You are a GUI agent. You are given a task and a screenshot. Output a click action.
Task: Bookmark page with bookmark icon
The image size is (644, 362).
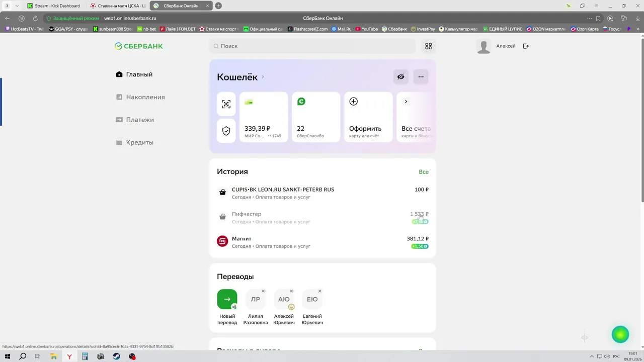tap(598, 19)
